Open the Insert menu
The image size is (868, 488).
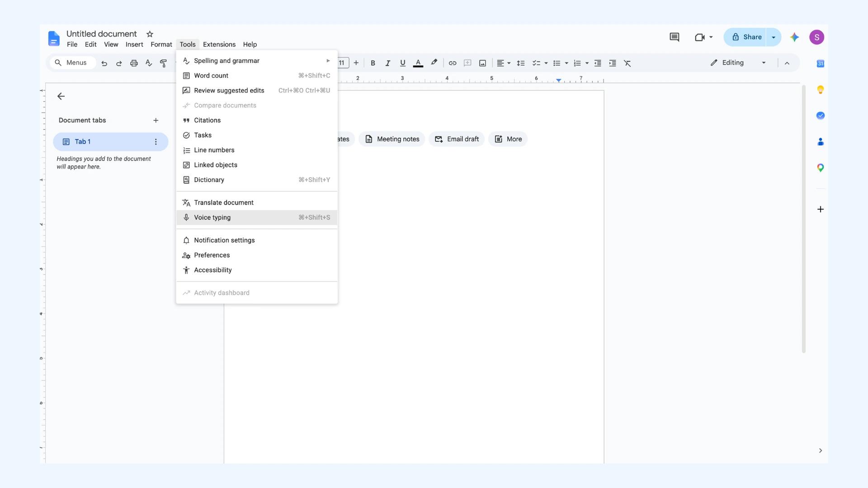(134, 44)
